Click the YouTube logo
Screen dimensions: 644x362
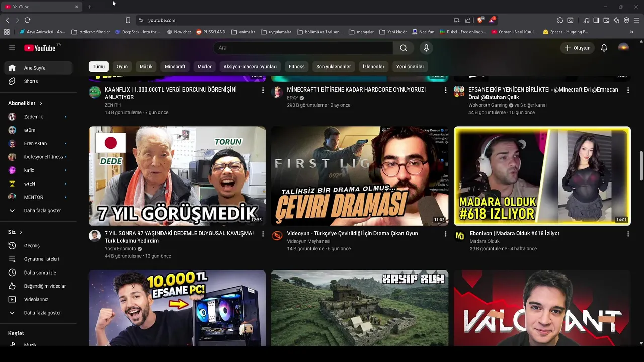click(40, 48)
